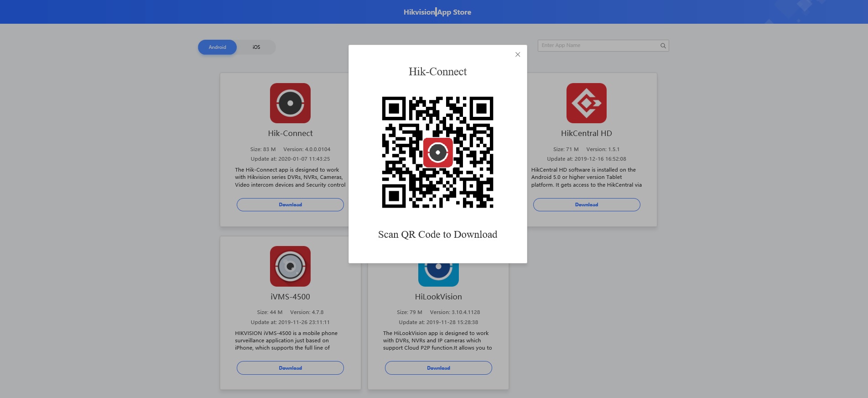Click the HikCentral HD app icon
Viewport: 868px width, 398px height.
pyautogui.click(x=586, y=103)
